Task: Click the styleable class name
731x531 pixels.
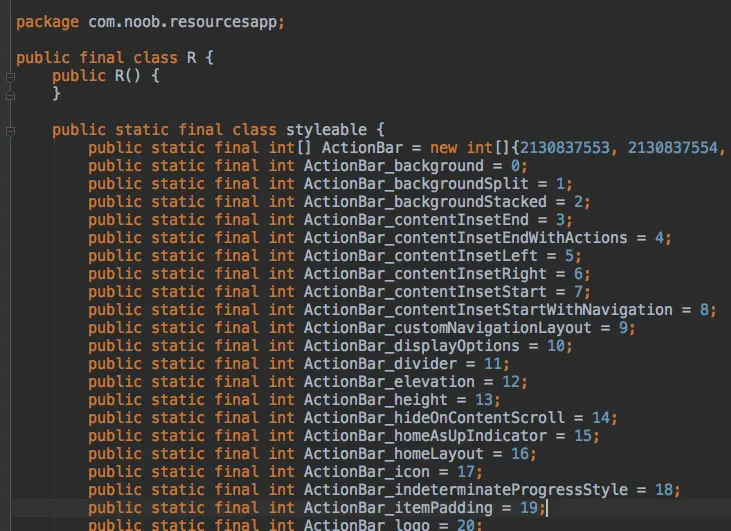Action: pos(326,130)
